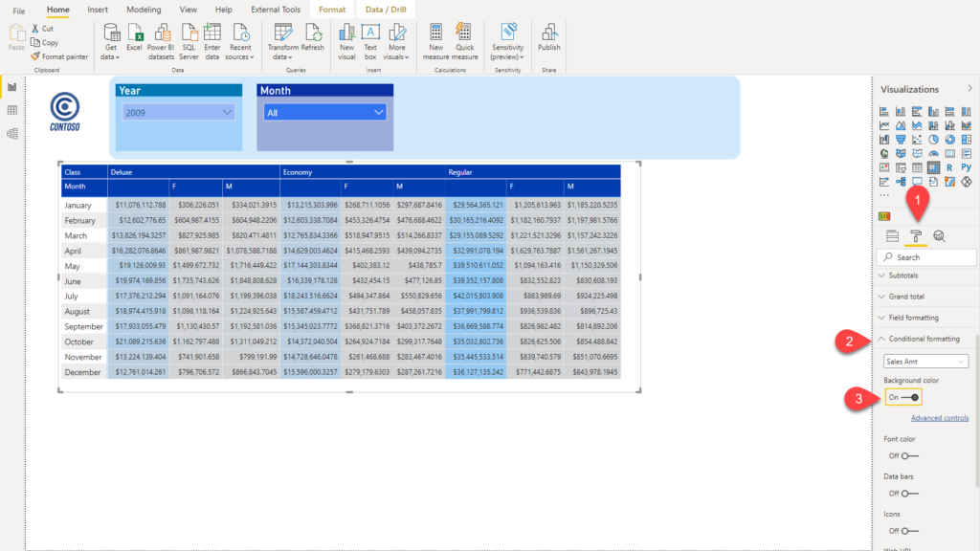Create a New measure
980x551 pixels.
point(435,42)
